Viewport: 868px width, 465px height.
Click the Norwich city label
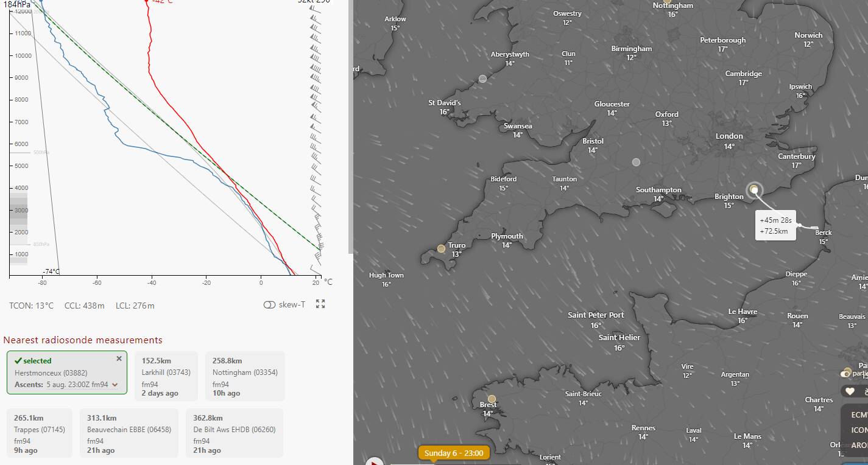coord(808,35)
